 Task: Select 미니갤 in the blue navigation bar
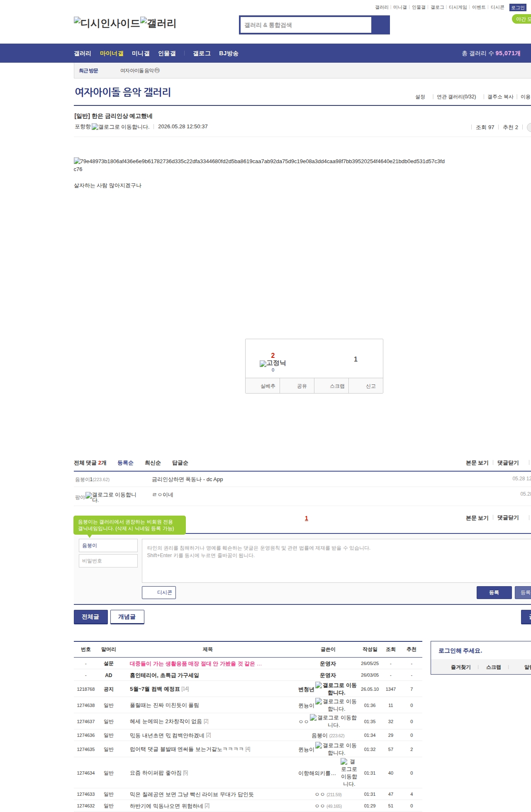(141, 53)
